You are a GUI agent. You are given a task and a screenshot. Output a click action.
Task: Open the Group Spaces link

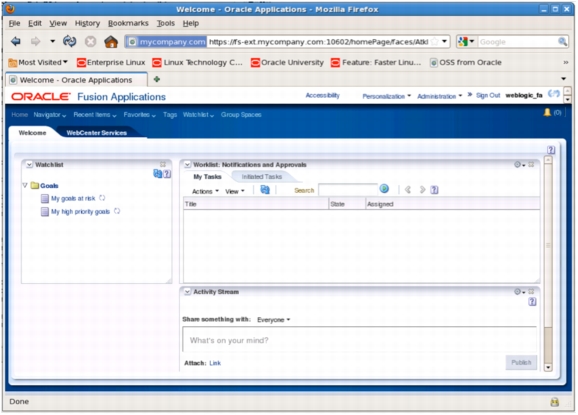click(241, 115)
